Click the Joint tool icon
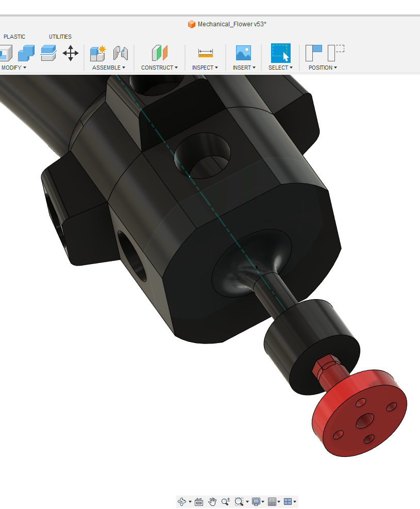Image resolution: width=420 pixels, height=509 pixels. [120, 53]
